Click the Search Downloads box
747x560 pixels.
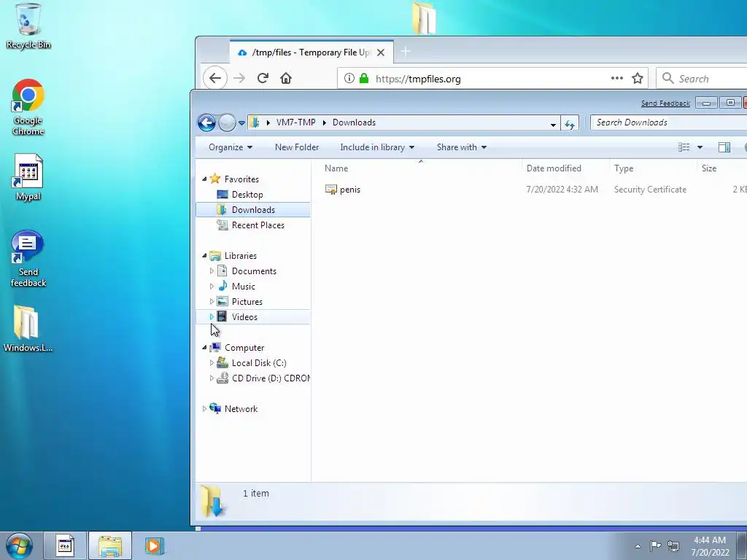[x=668, y=122]
